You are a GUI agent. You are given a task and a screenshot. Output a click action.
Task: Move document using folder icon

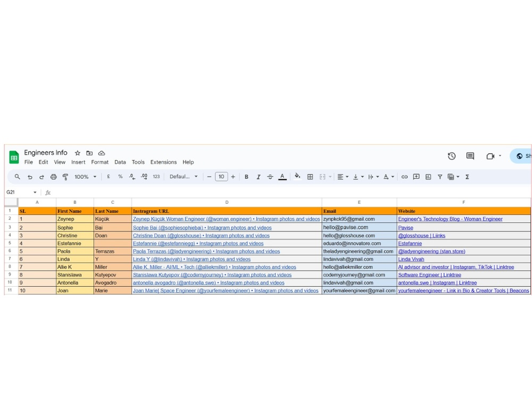[89, 153]
